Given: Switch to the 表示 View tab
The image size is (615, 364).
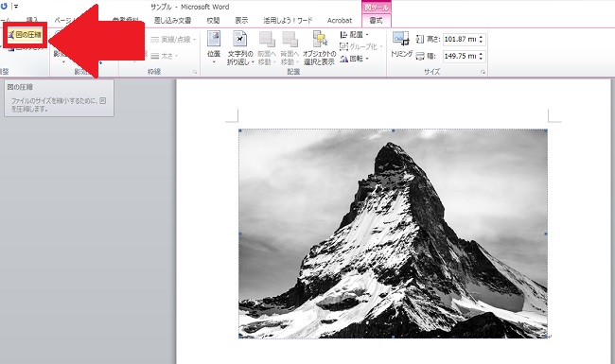Looking at the screenshot, I should pyautogui.click(x=241, y=21).
